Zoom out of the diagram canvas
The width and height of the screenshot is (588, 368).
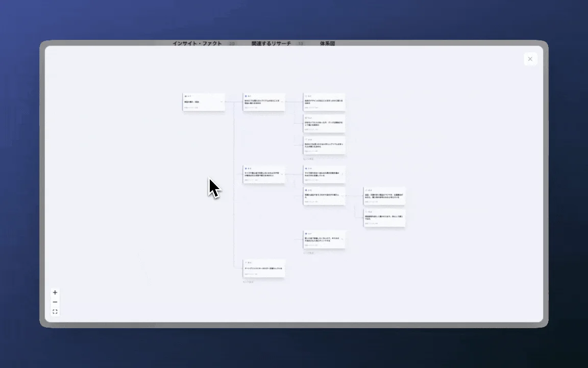(x=55, y=302)
